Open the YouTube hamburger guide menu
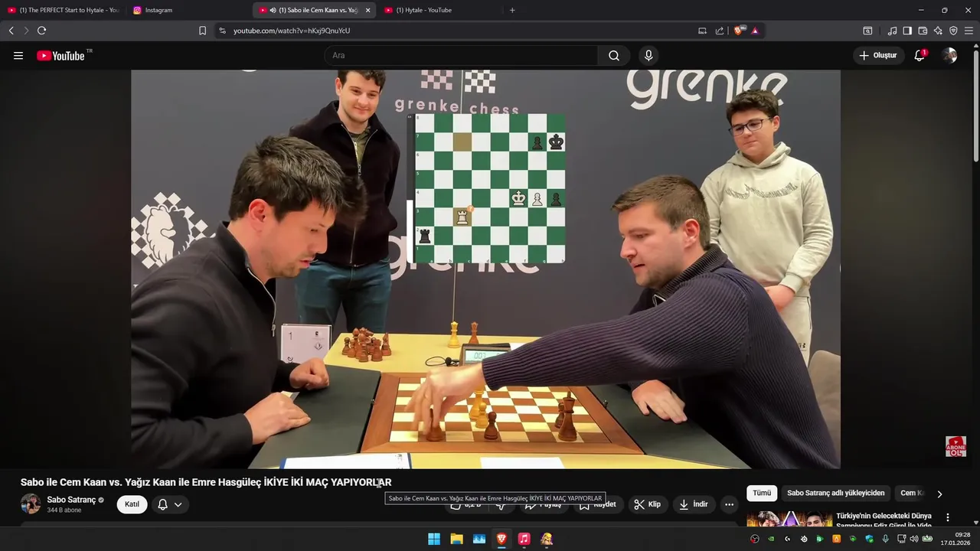The image size is (980, 551). tap(18, 55)
